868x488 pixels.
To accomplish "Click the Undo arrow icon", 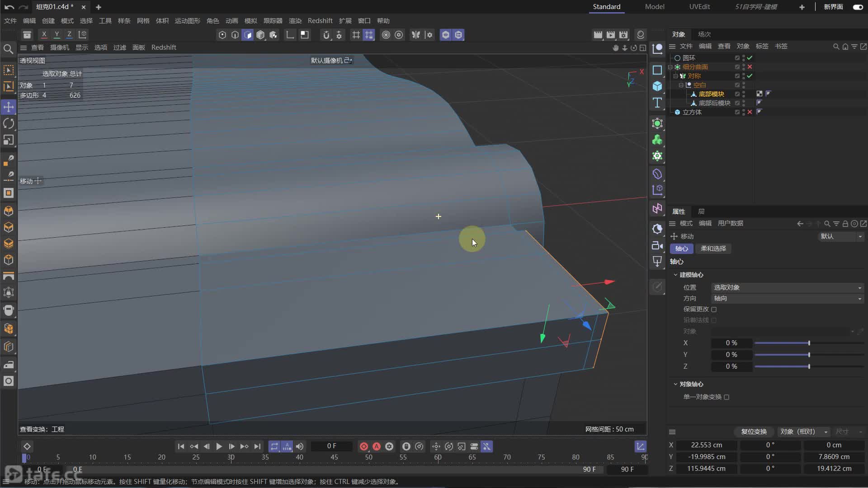I will (9, 7).
